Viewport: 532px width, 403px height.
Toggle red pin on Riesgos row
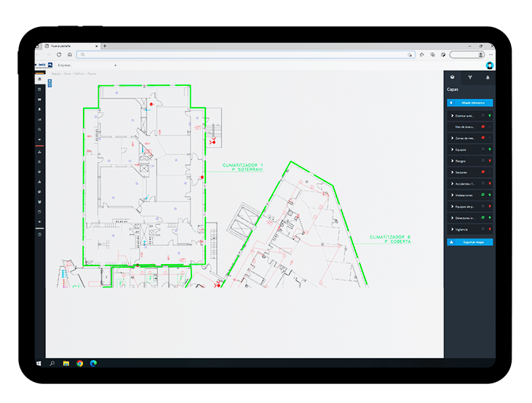(x=490, y=161)
